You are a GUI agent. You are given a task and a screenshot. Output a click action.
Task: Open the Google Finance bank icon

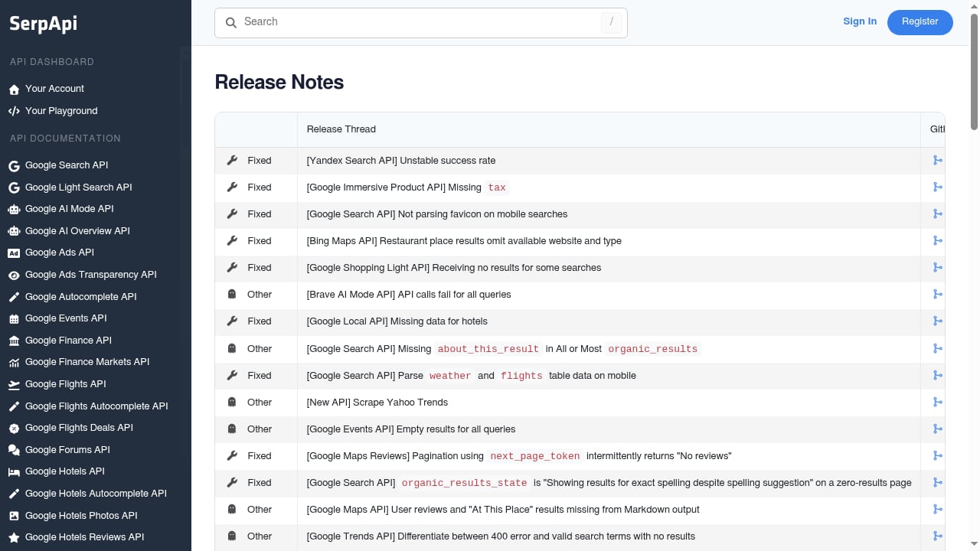click(x=14, y=341)
